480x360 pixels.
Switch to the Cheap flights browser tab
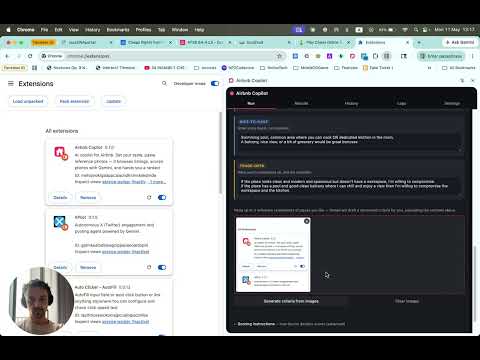tap(145, 42)
